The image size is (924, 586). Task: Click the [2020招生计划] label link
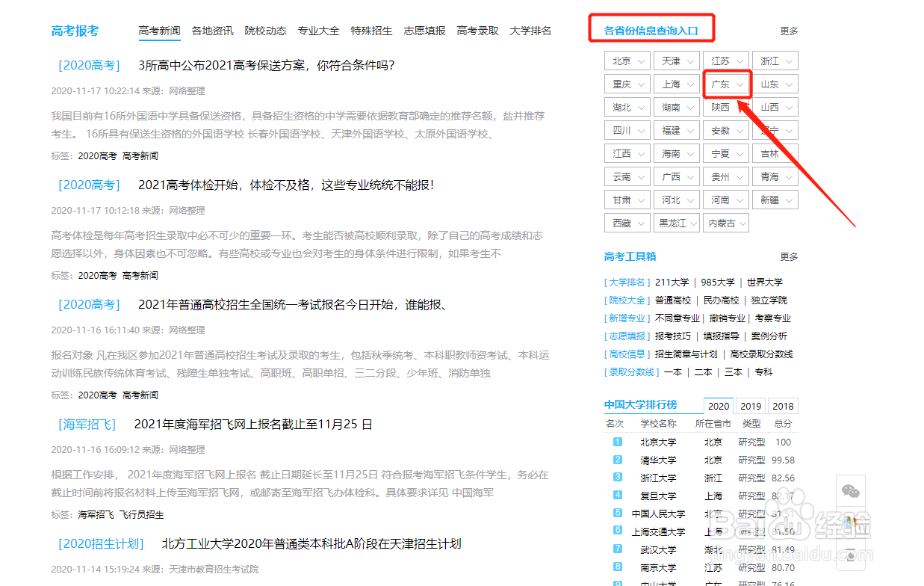click(100, 543)
